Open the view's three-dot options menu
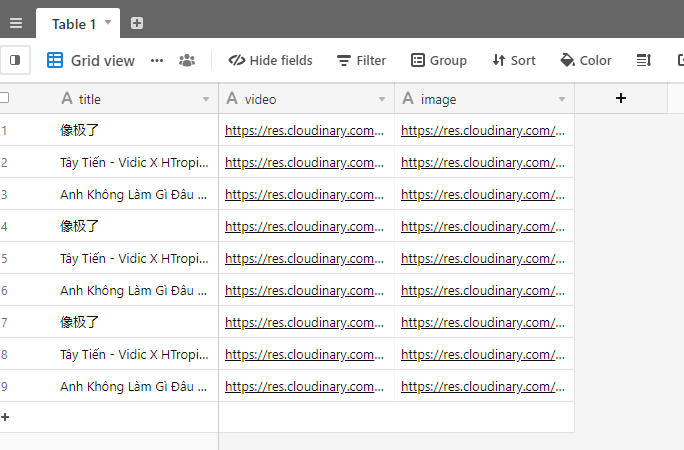 click(156, 60)
